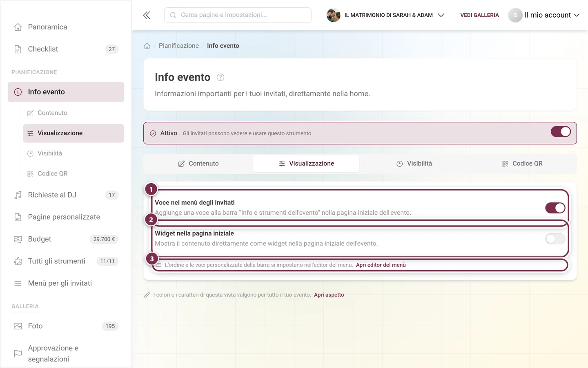Click the Foto count badge 195
This screenshot has width=588, height=368.
click(x=110, y=326)
